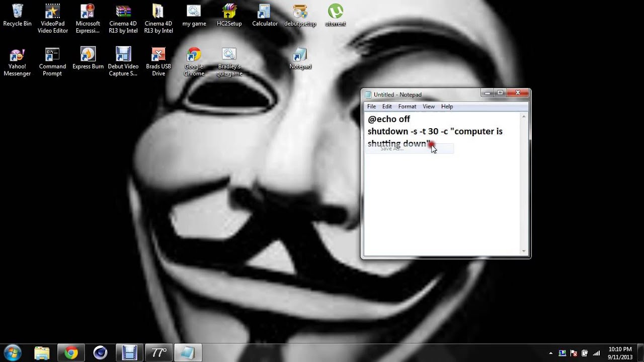Click the Notepad scrollbar up arrow
The image size is (644, 362).
tap(524, 117)
